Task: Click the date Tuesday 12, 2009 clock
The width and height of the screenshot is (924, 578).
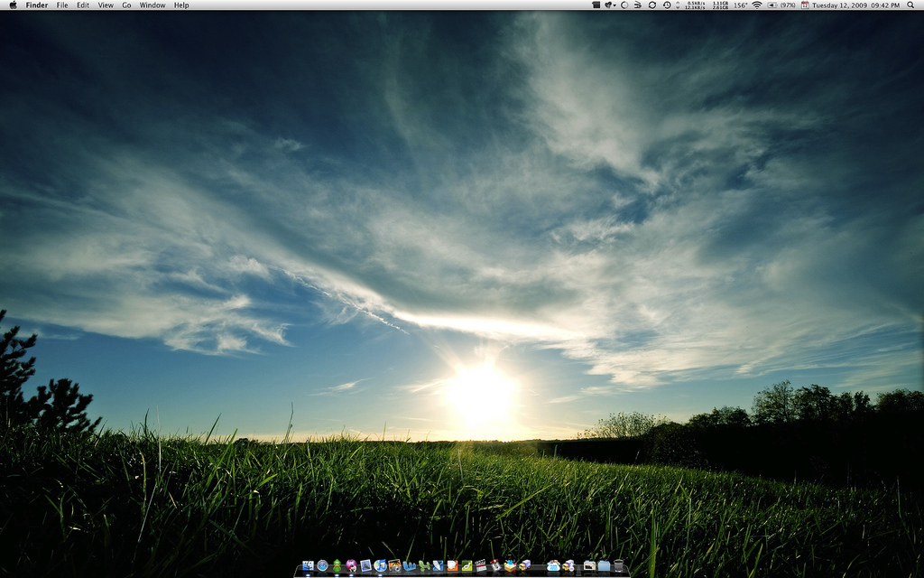Action: click(855, 5)
